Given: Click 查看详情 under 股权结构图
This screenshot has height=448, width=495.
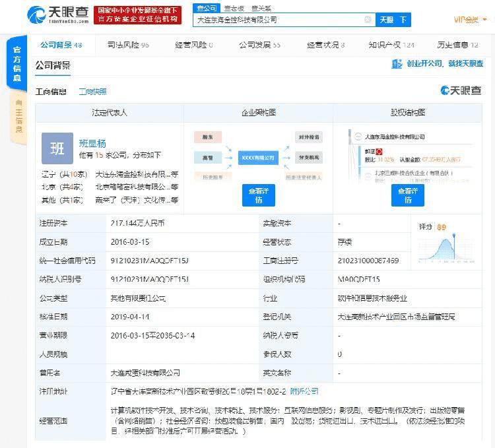Looking at the screenshot, I should coord(408,195).
